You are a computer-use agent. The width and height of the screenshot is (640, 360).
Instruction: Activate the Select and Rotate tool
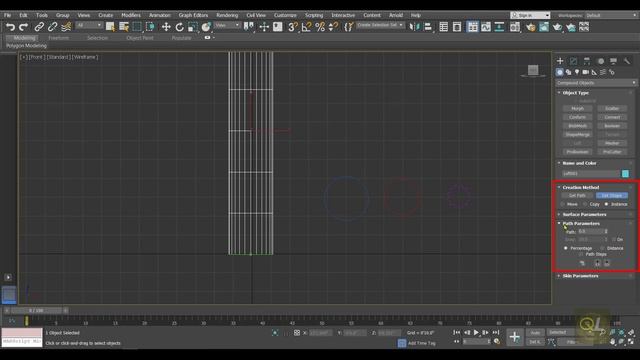[179, 27]
